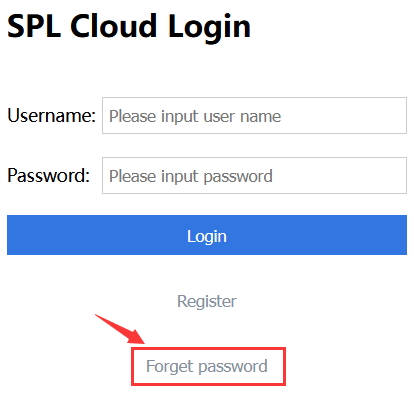Click the 'Please input password' placeholder

(191, 176)
